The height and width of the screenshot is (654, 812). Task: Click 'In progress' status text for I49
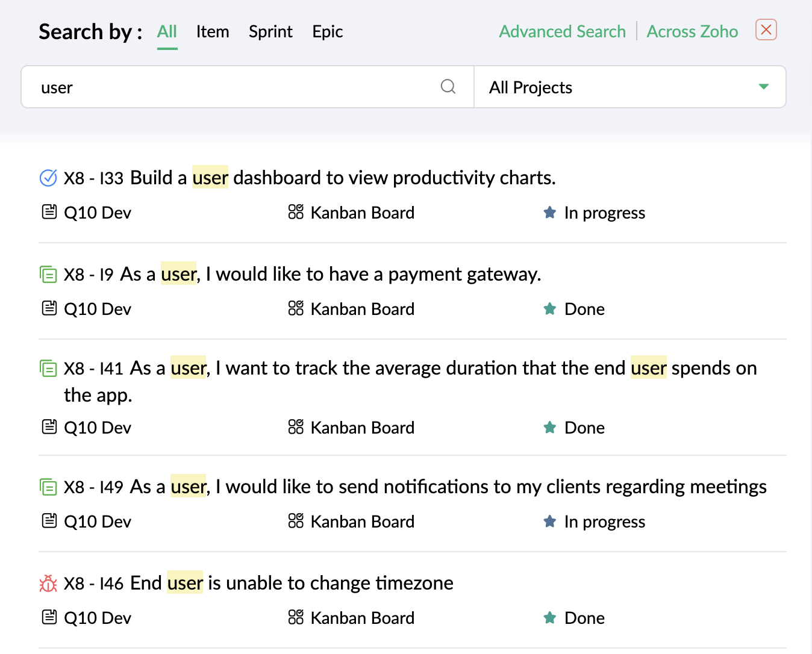point(605,522)
